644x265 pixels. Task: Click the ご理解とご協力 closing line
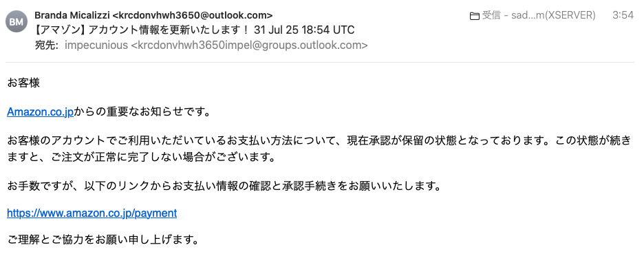(x=103, y=240)
